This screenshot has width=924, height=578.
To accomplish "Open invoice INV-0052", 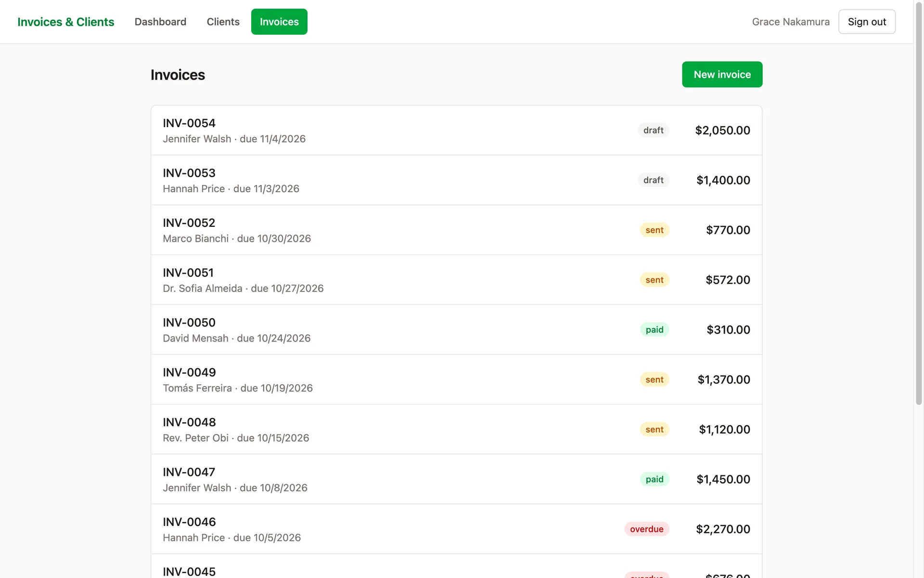I will (456, 230).
